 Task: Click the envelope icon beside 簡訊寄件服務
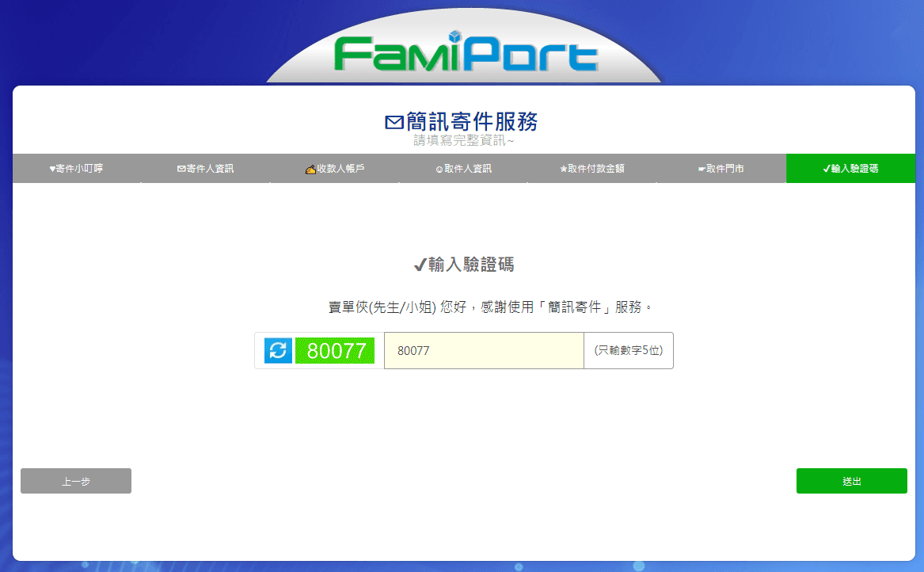click(x=394, y=122)
